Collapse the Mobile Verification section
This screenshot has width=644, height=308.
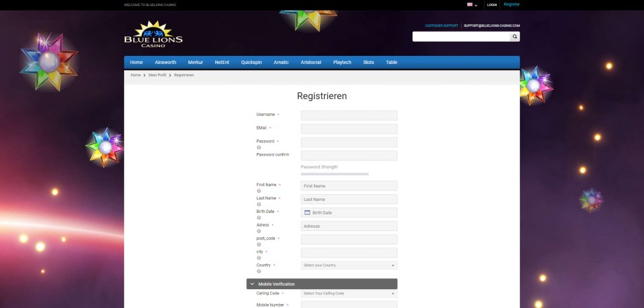(x=322, y=284)
